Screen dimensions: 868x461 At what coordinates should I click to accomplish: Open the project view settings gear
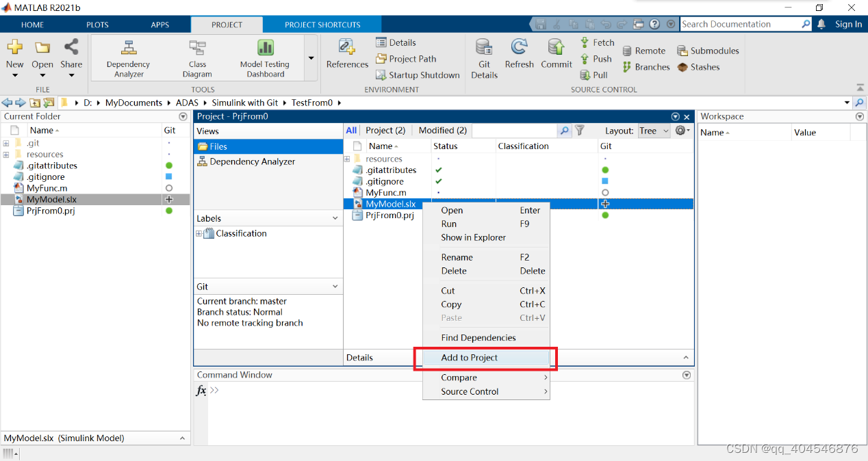[681, 130]
